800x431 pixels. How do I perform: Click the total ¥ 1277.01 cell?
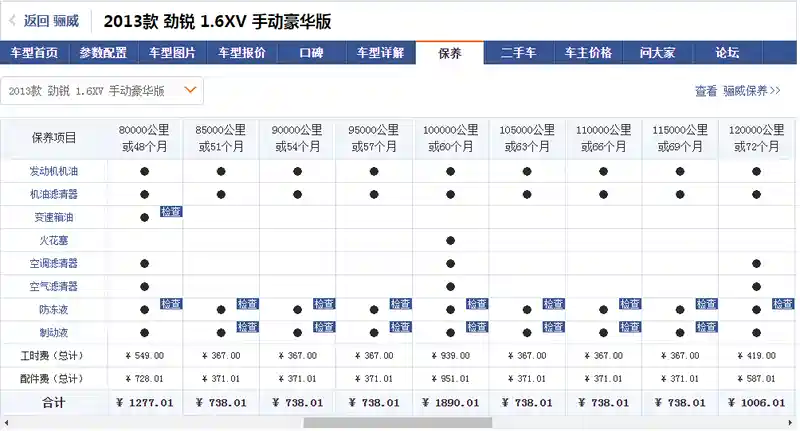pyautogui.click(x=144, y=403)
